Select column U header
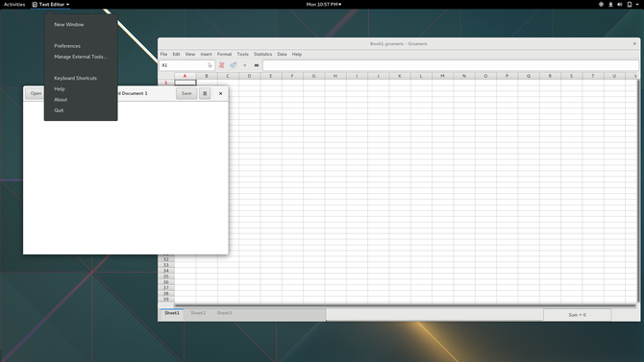Screen dimensions: 644x362 (614, 76)
